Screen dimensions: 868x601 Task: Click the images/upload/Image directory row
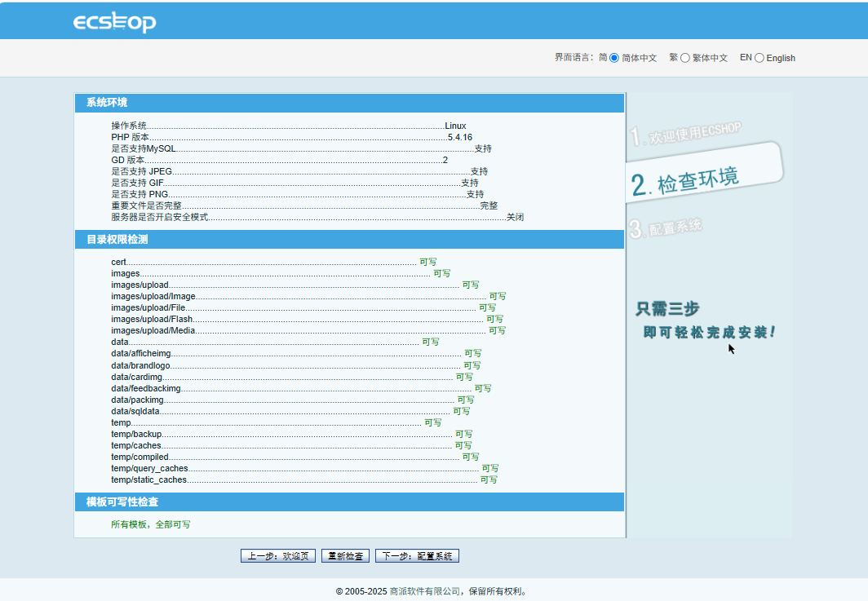(x=308, y=296)
